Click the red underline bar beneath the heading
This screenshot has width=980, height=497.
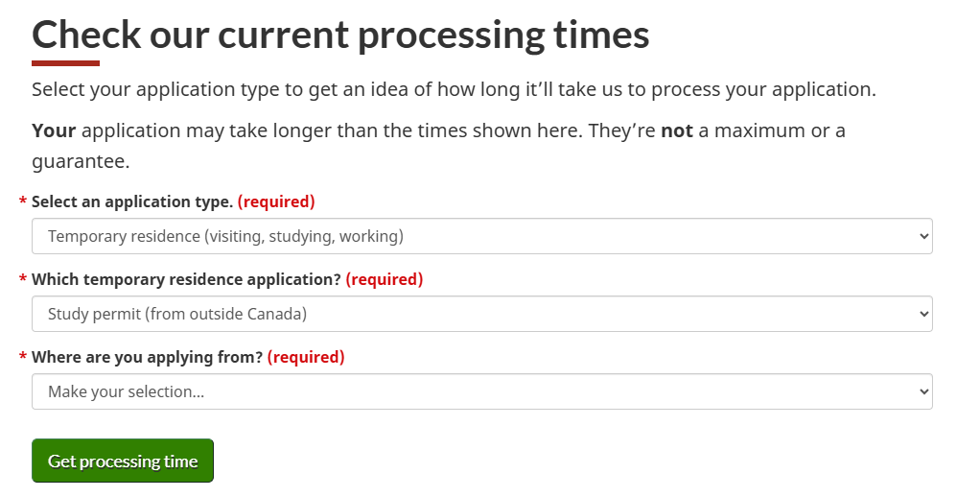65,63
